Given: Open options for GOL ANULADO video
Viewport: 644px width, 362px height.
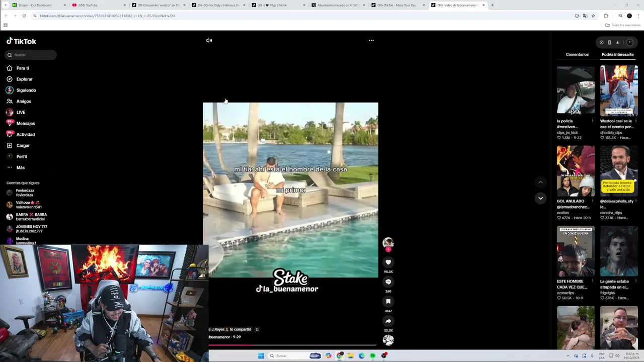Looking at the screenshot, I should coord(593,201).
